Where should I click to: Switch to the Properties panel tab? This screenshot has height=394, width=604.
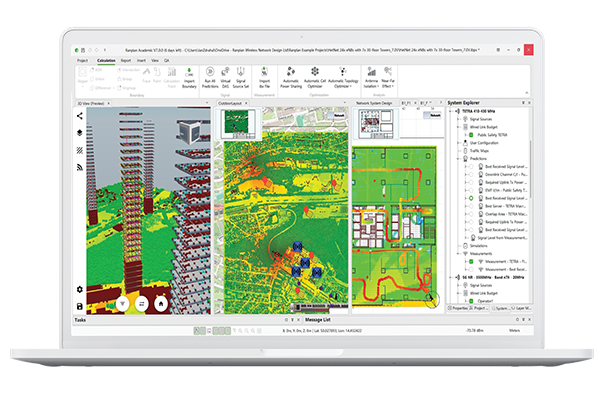[457, 308]
